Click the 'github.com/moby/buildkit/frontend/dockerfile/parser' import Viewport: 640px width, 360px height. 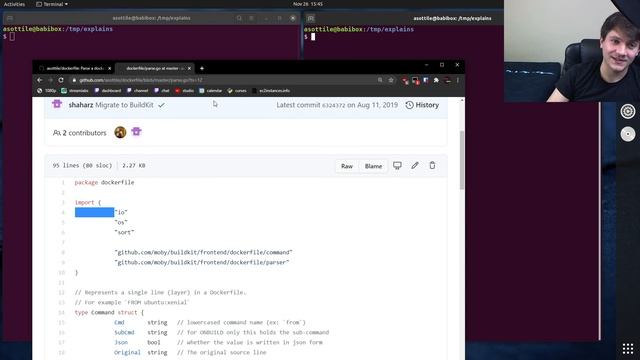tap(202, 262)
